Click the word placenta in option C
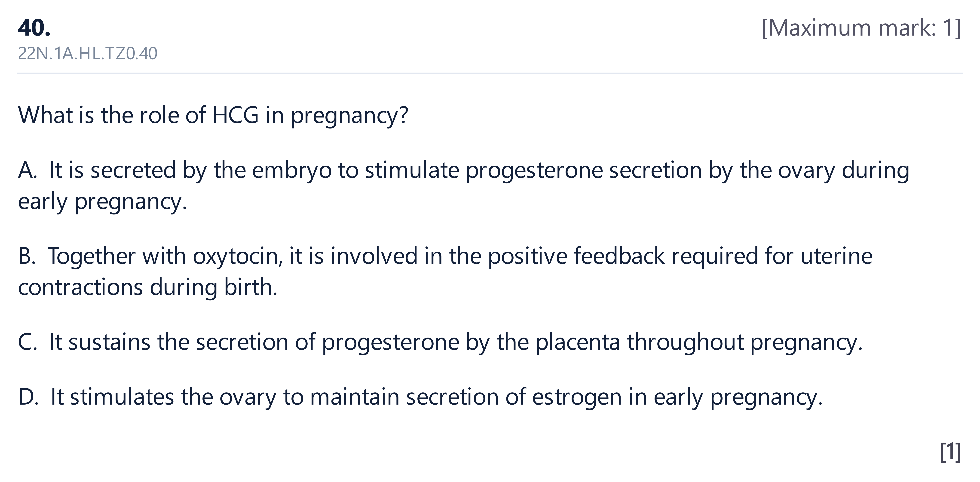Screen dimensions: 980x482 click(578, 342)
